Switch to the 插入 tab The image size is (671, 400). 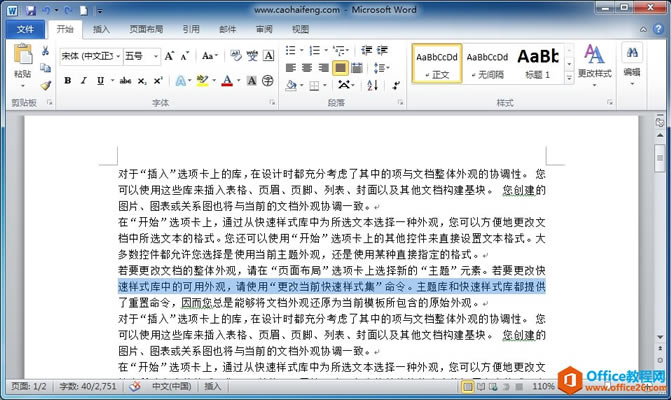pyautogui.click(x=101, y=29)
